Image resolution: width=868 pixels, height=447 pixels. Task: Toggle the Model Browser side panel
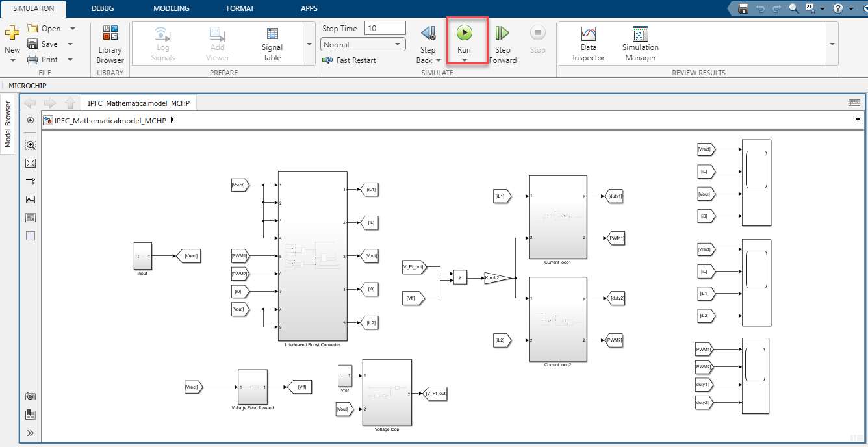point(8,123)
